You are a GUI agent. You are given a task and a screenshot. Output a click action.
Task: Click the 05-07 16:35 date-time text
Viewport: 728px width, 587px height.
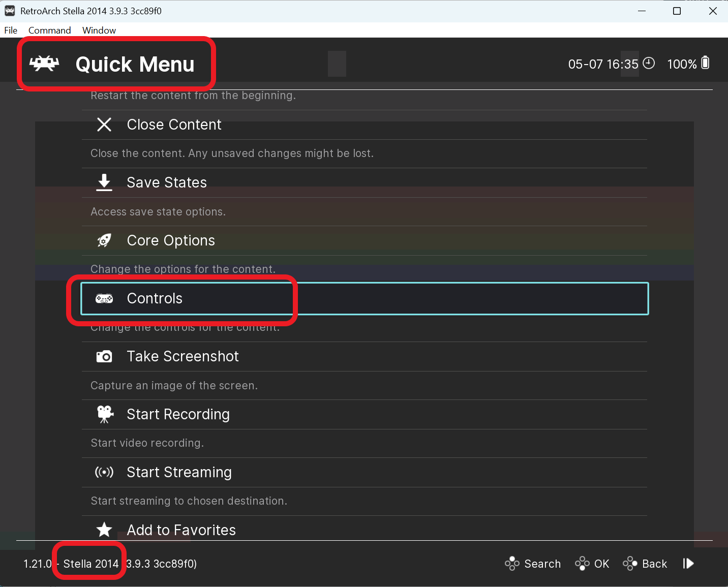coord(603,64)
